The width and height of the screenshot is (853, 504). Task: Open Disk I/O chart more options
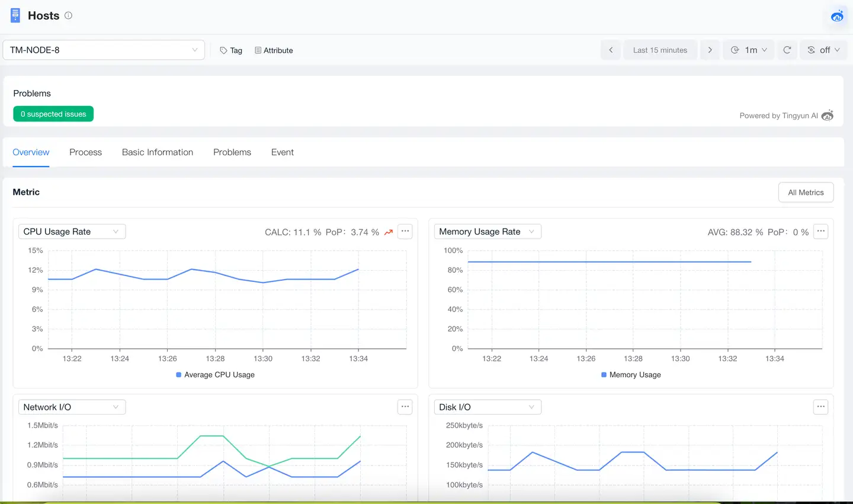pyautogui.click(x=820, y=407)
